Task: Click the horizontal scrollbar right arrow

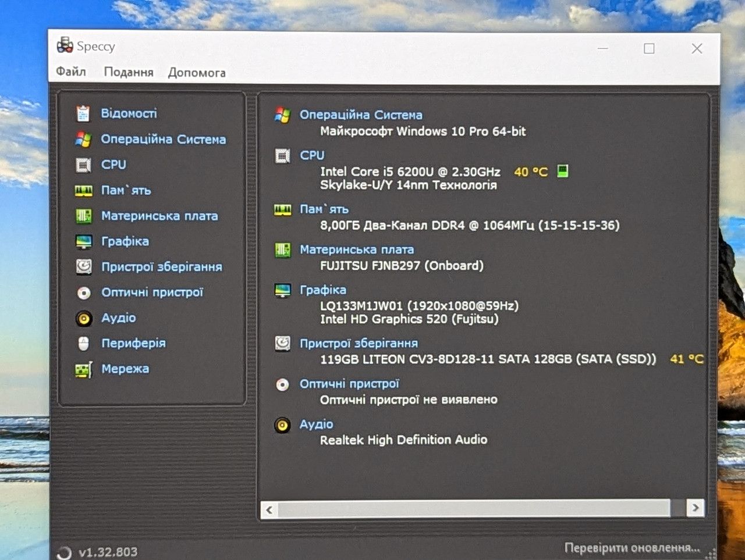Action: (x=696, y=508)
